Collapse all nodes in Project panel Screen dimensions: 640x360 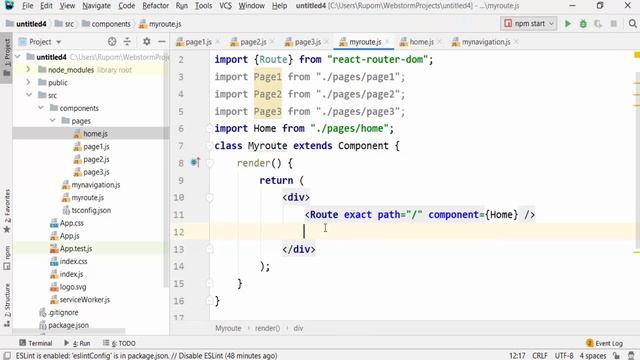point(127,42)
